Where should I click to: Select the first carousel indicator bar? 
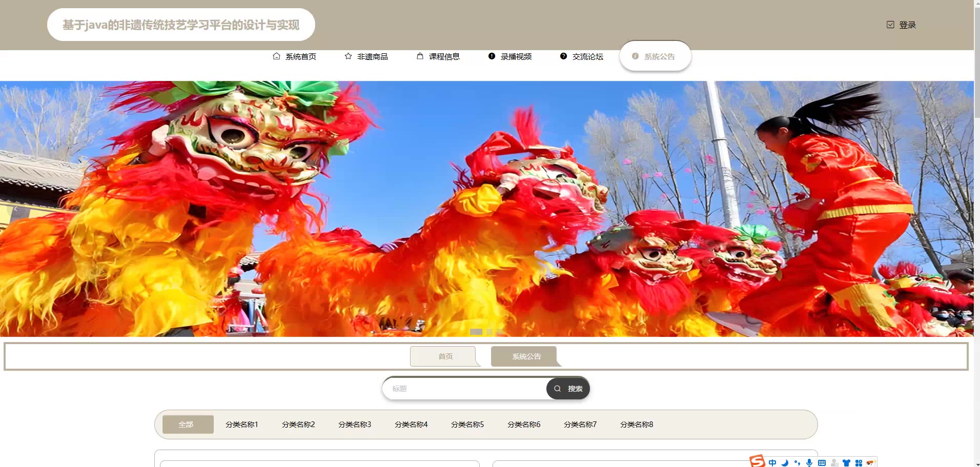click(x=476, y=332)
